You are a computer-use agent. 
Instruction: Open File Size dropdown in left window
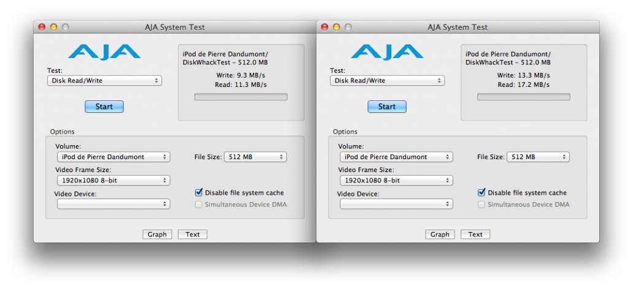pyautogui.click(x=255, y=157)
